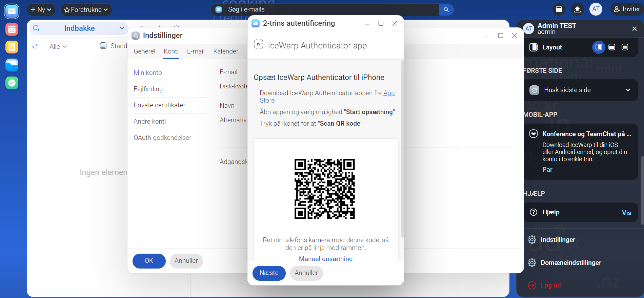
Task: Click the search magnifier button
Action: pos(446,10)
